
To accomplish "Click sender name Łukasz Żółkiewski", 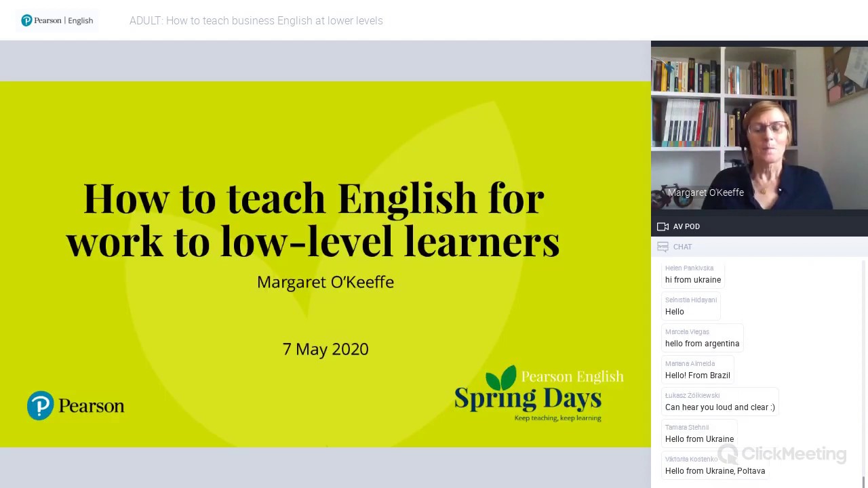I will pyautogui.click(x=692, y=396).
